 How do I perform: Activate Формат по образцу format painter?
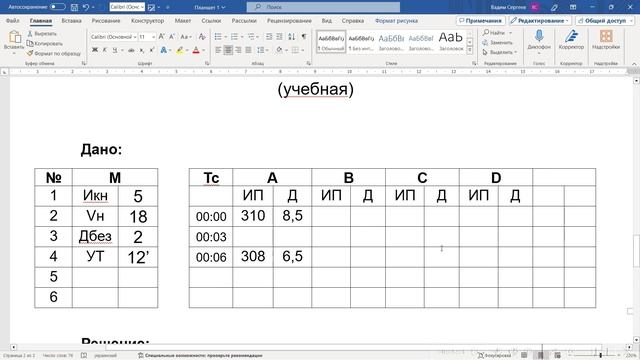point(53,53)
